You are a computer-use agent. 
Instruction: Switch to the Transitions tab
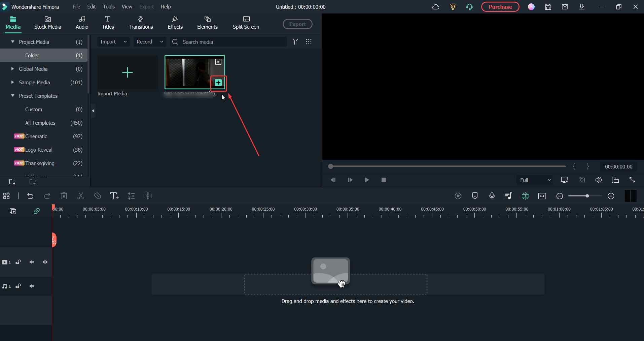(x=141, y=23)
